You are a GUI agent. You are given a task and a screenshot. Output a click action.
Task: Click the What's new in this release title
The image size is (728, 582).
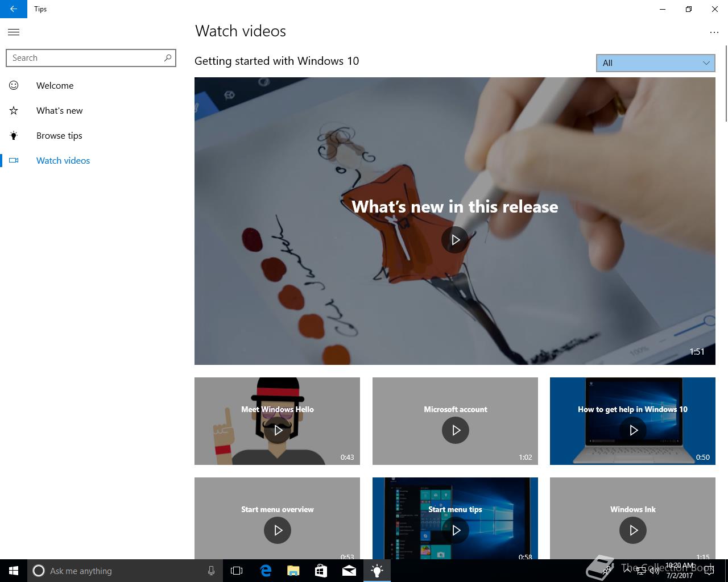455,206
